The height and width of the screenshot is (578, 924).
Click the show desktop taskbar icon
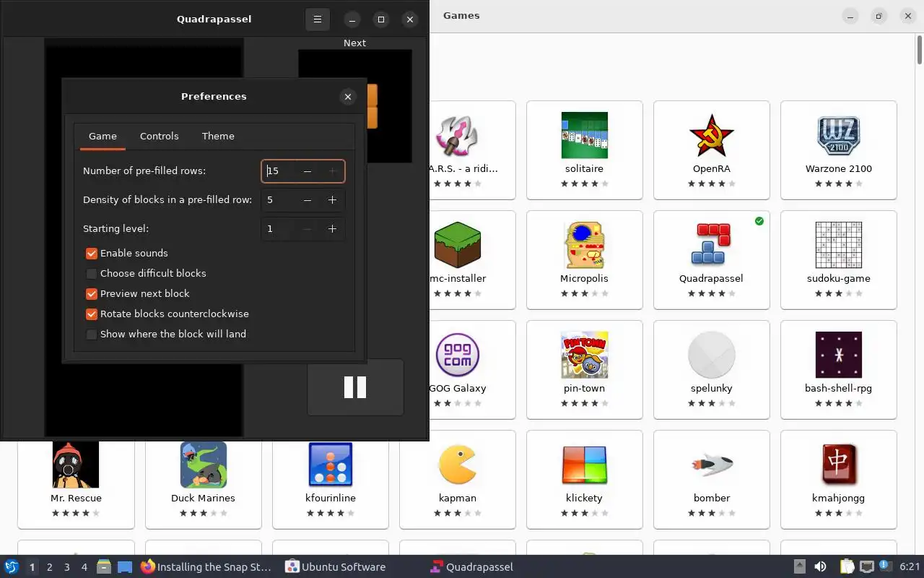pos(125,567)
